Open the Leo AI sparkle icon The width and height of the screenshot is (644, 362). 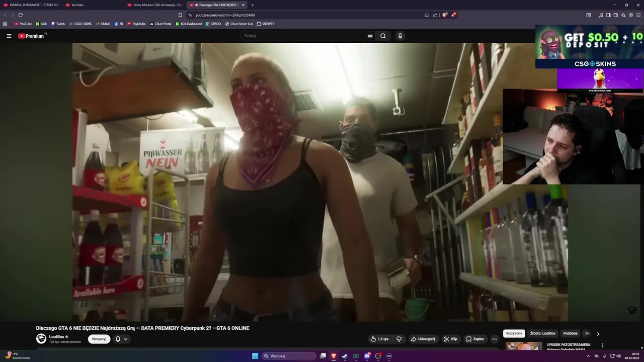click(x=623, y=15)
